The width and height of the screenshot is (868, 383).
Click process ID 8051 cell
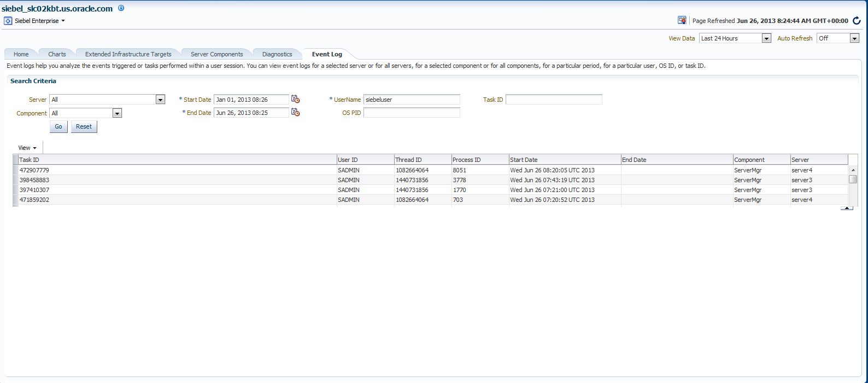pos(480,170)
